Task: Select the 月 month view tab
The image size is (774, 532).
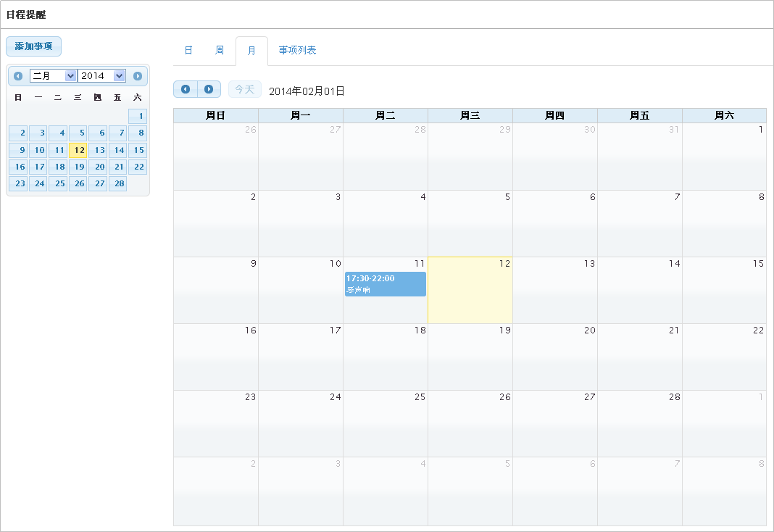Action: [251, 51]
